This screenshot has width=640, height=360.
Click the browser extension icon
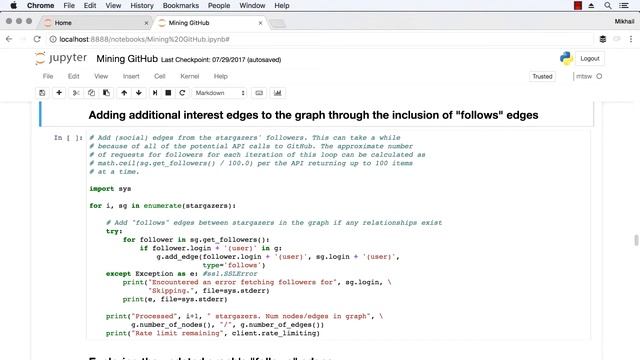click(603, 39)
